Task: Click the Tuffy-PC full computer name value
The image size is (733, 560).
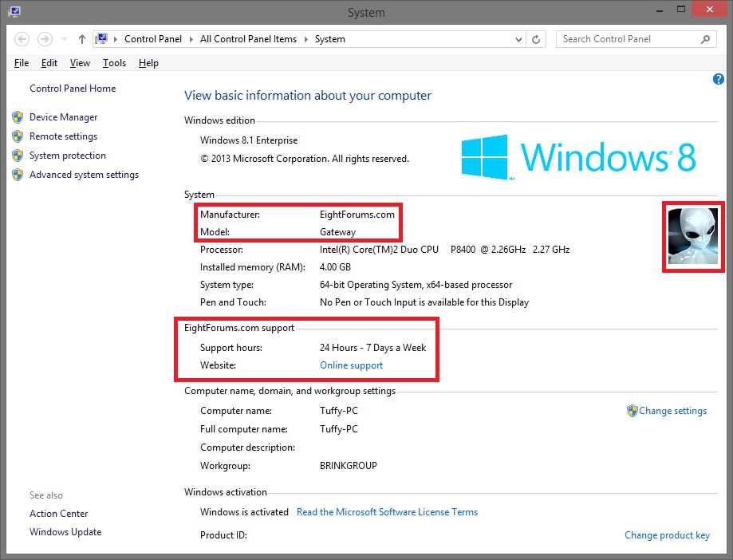Action: [x=339, y=429]
